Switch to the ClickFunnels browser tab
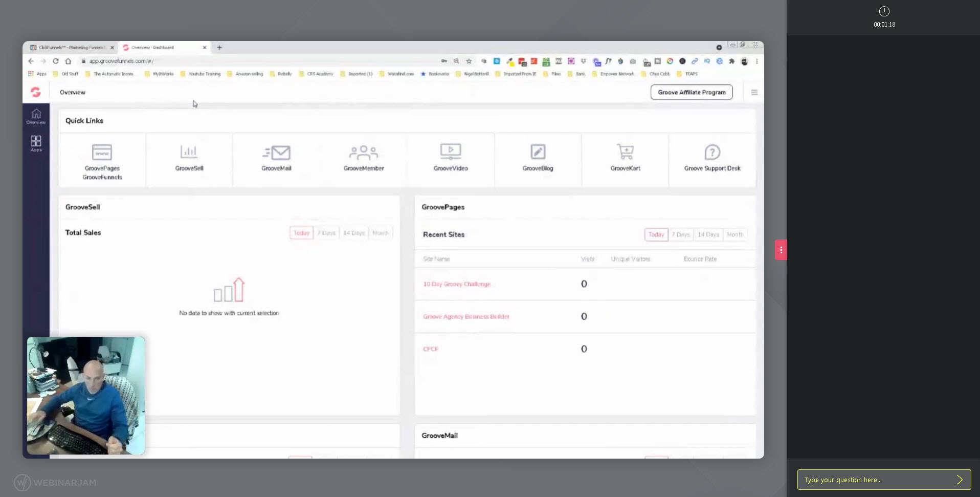The image size is (980, 497). pyautogui.click(x=71, y=48)
